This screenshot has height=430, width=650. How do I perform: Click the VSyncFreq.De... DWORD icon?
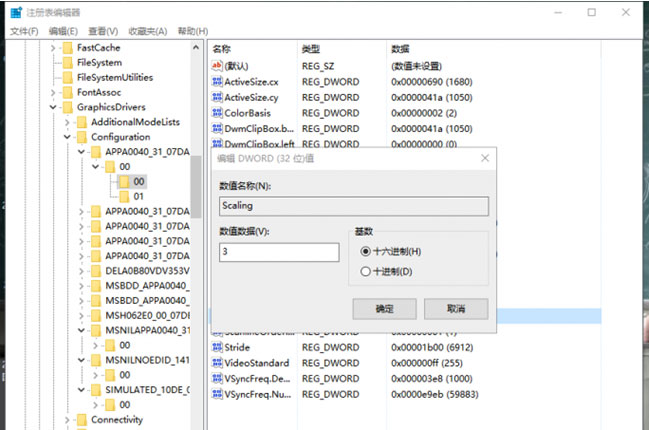(217, 379)
